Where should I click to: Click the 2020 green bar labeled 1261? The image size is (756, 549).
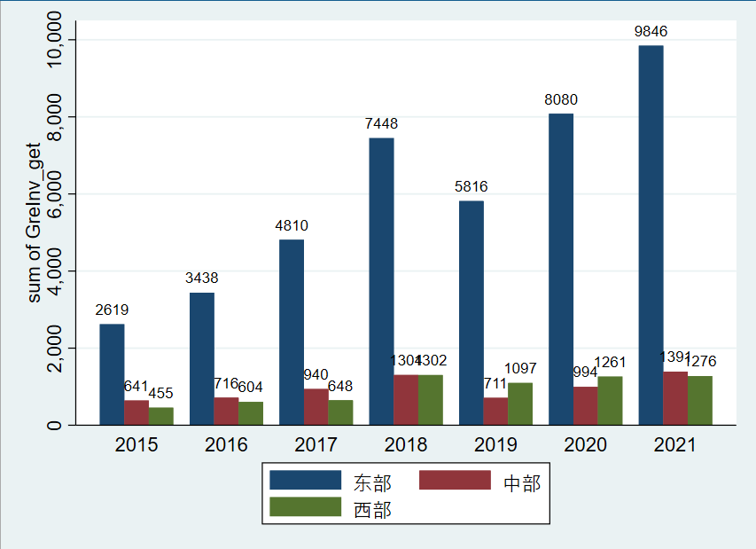(610, 400)
